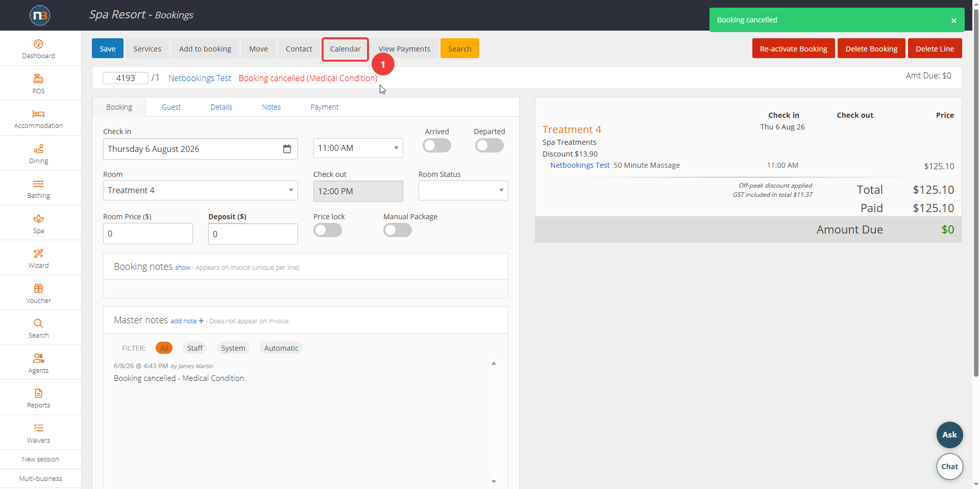Click the Booking notes text area

coord(306,288)
